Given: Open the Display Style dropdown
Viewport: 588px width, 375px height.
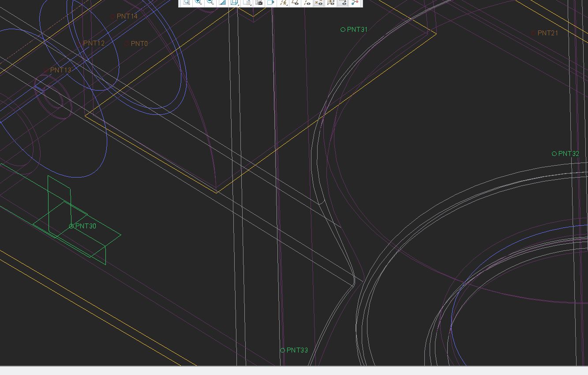Looking at the screenshot, I should (x=235, y=2).
